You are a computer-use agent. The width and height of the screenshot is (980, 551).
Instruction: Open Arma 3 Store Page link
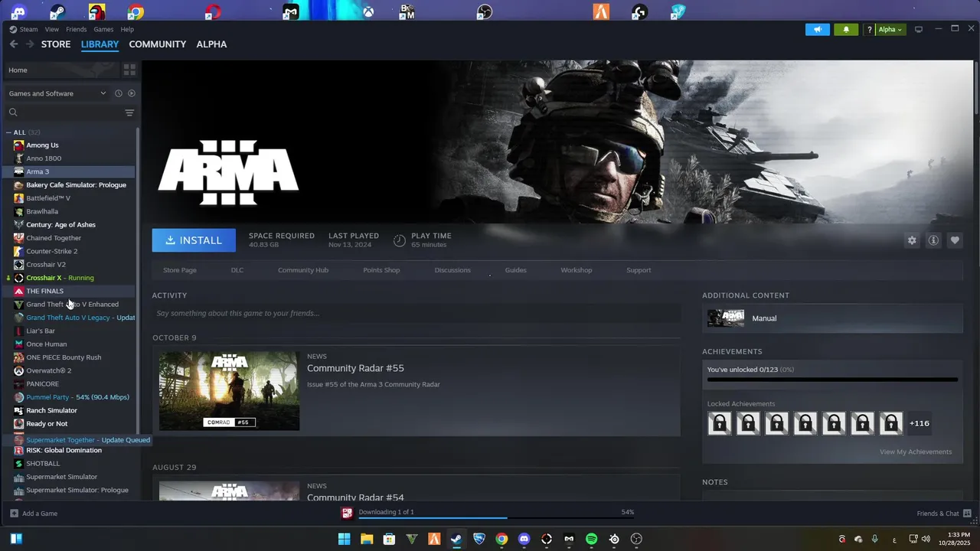coord(180,270)
